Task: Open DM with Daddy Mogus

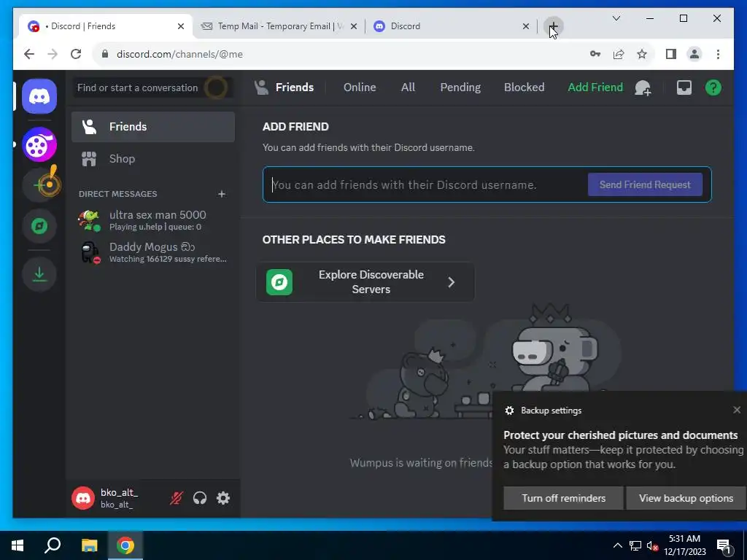Action: [153, 252]
